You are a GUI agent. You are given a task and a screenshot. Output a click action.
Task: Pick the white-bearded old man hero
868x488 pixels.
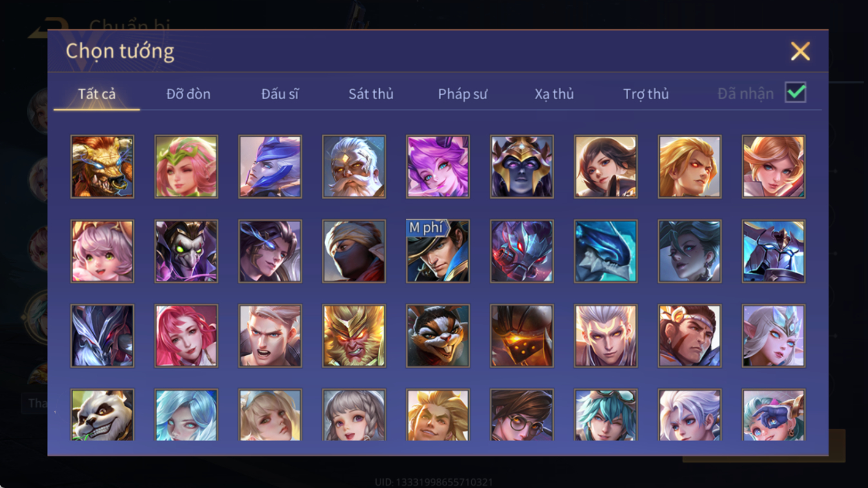click(x=354, y=166)
